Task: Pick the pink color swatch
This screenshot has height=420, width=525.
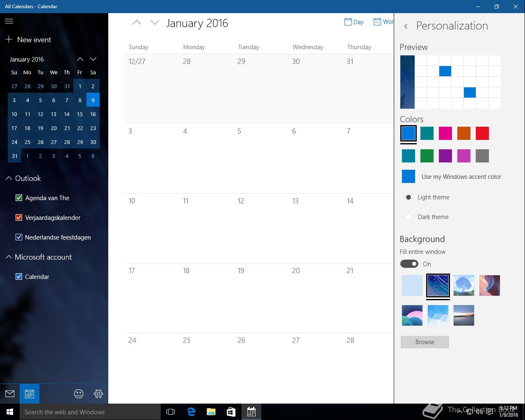Action: tap(445, 133)
